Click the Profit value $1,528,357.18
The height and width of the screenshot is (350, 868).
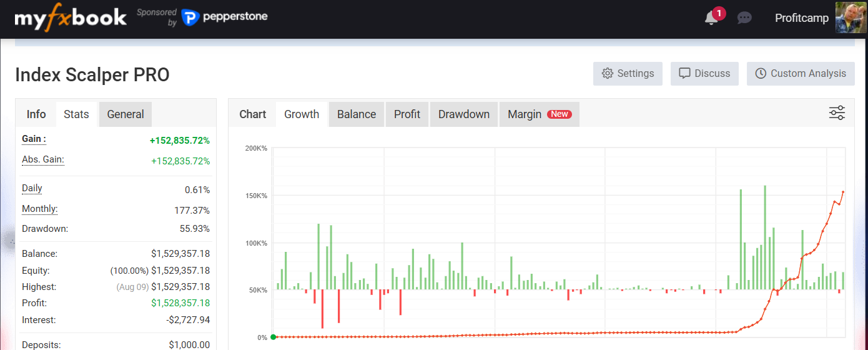(180, 303)
